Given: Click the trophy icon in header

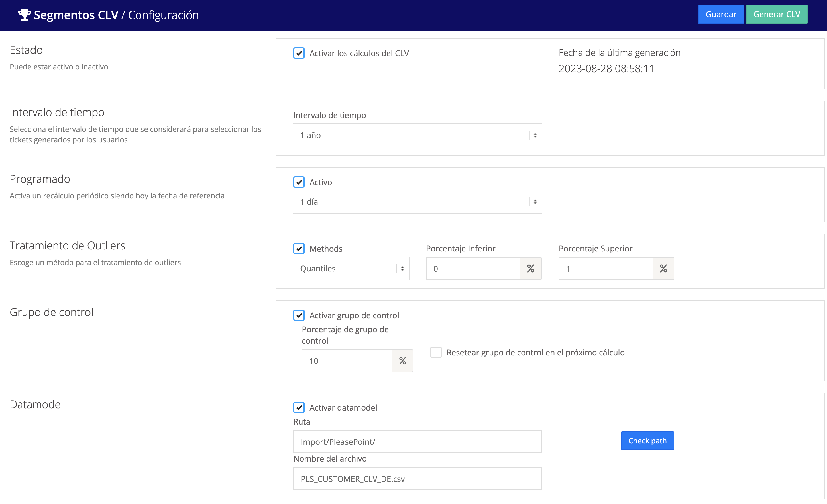Looking at the screenshot, I should coord(24,15).
